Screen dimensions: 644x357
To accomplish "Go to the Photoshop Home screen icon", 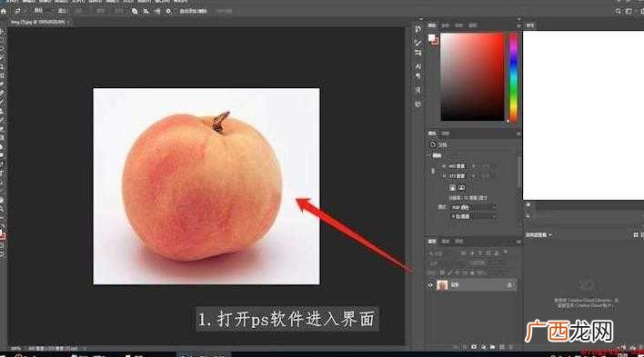I will (x=4, y=12).
